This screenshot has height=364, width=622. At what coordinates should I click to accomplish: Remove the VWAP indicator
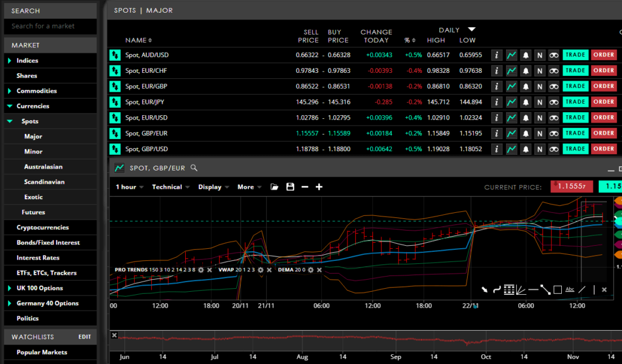269,270
